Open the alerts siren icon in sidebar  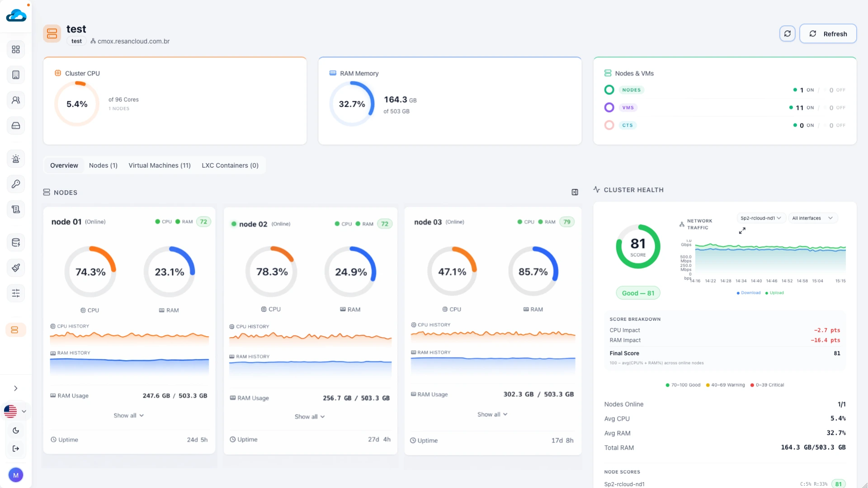pyautogui.click(x=16, y=159)
